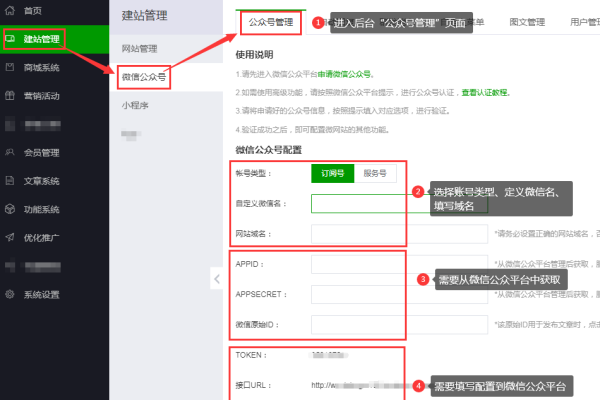Click the 建站管理 panel title
600x400 pixels.
pos(145,16)
